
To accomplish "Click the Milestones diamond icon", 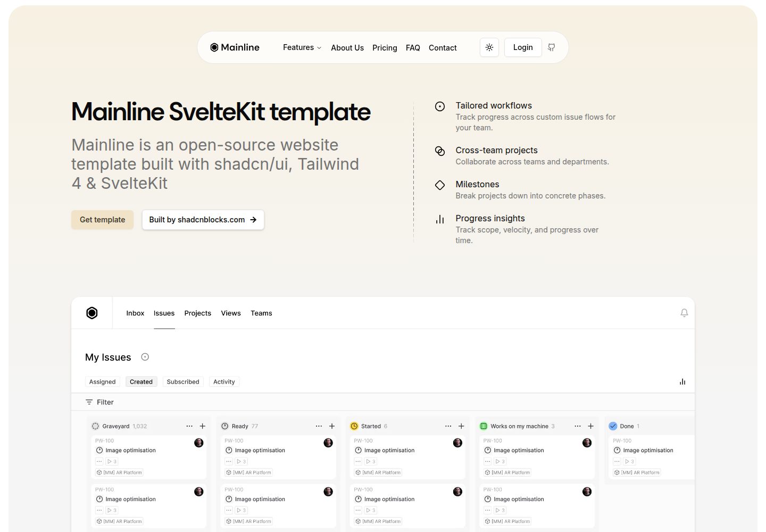I will click(440, 185).
